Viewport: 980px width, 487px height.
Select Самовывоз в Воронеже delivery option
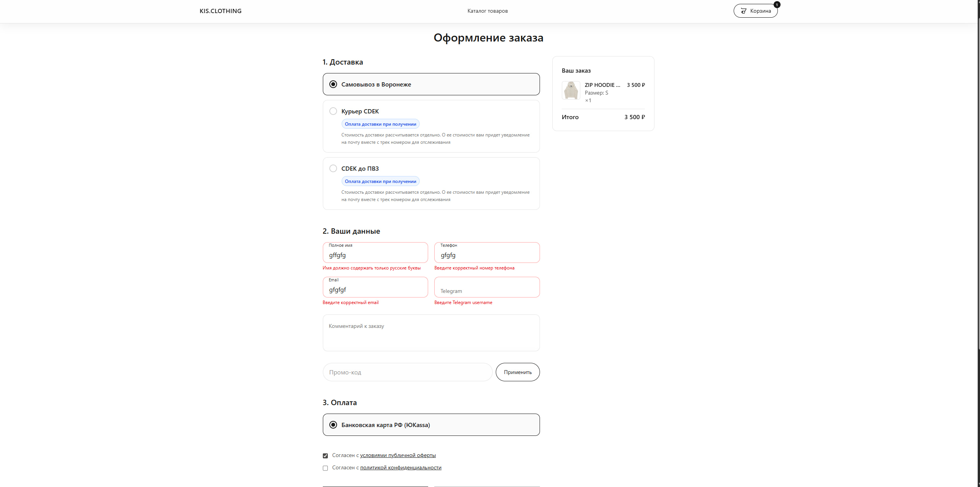tap(333, 84)
